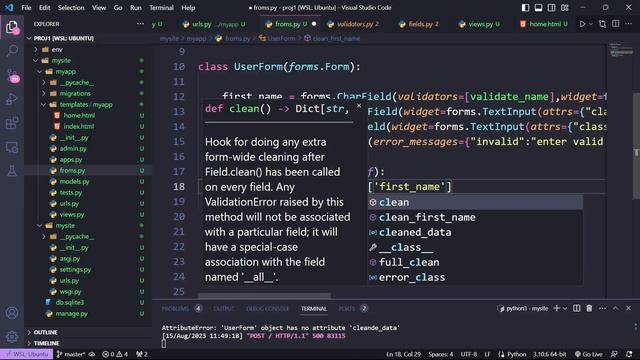Open the Accounts menu icon
Screen dimensions: 640x360
(x=12, y=313)
